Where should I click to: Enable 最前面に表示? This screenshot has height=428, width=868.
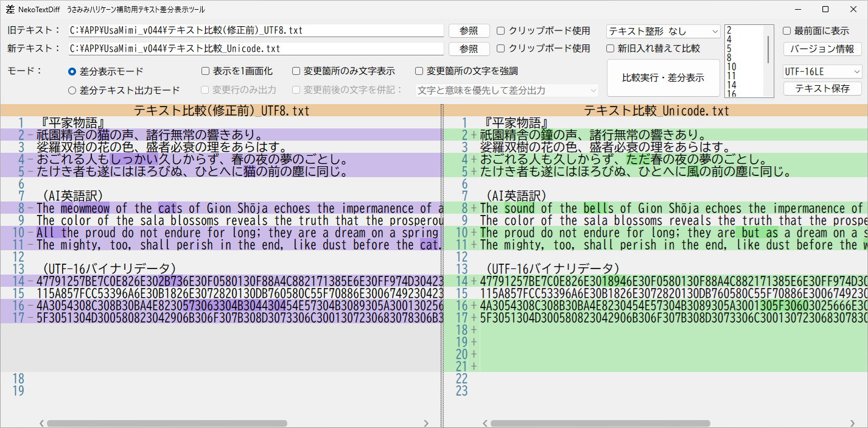click(x=785, y=30)
